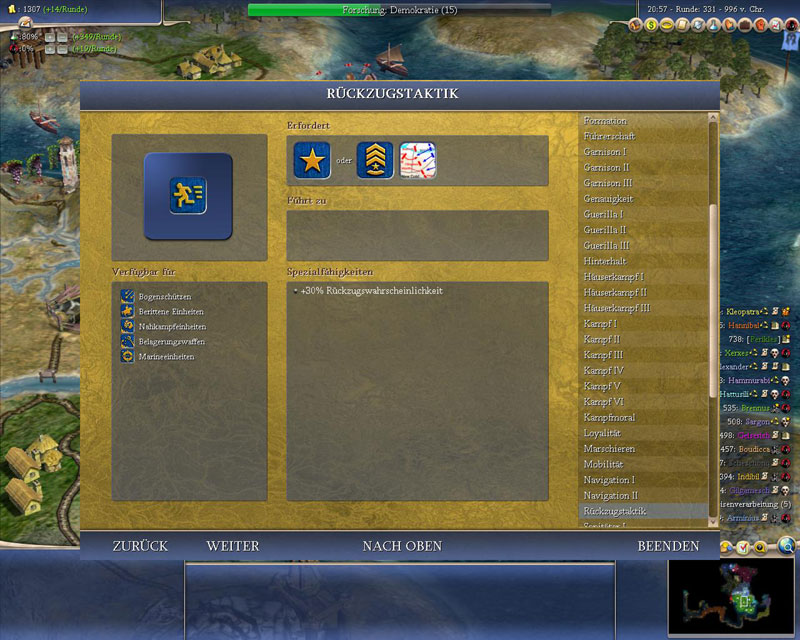
Task: Click the gold star prerequisite icon
Action: point(312,160)
